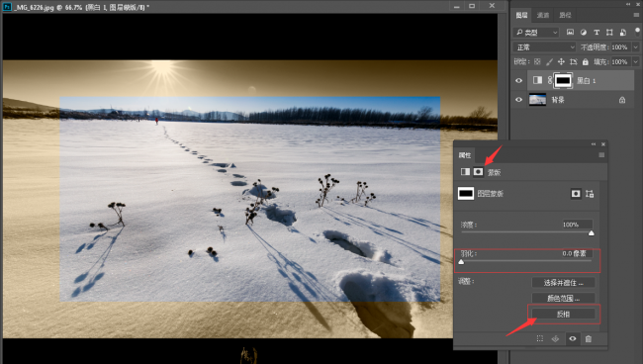Open the opacity (不透明度) slider dropdown arrow
This screenshot has width=643, height=364.
636,47
